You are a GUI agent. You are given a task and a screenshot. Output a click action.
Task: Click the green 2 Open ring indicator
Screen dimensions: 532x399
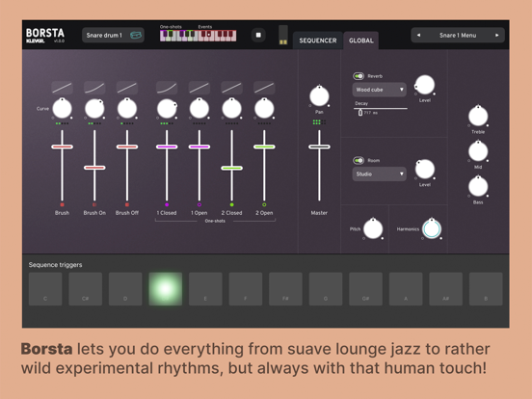pos(264,204)
